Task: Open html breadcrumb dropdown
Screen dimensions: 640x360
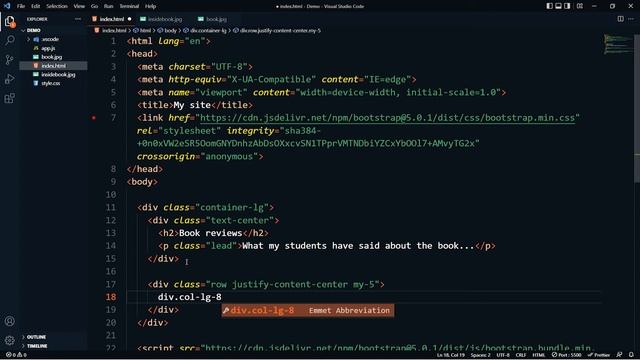Action: point(142,30)
